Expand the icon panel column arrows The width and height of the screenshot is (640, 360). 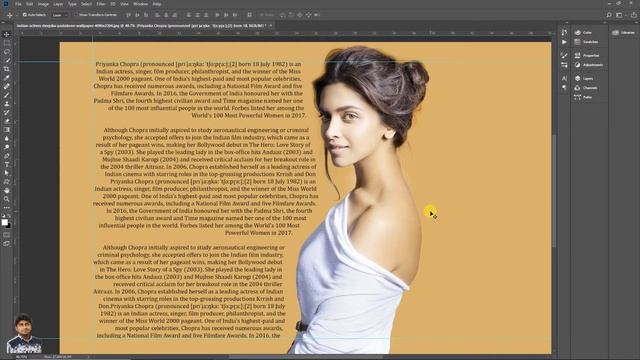567,23
